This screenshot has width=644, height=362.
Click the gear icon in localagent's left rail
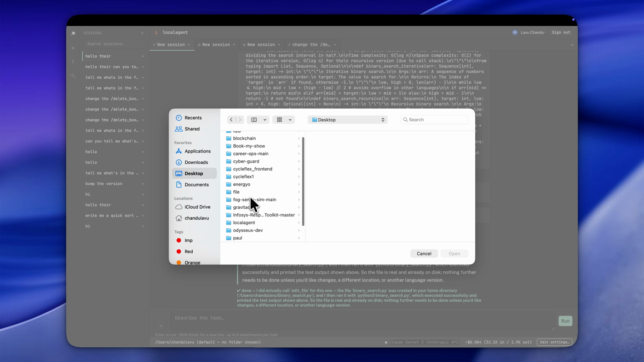(73, 48)
